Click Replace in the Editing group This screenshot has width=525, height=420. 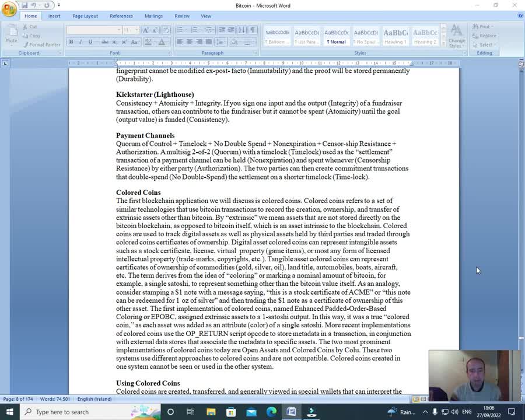[484, 36]
